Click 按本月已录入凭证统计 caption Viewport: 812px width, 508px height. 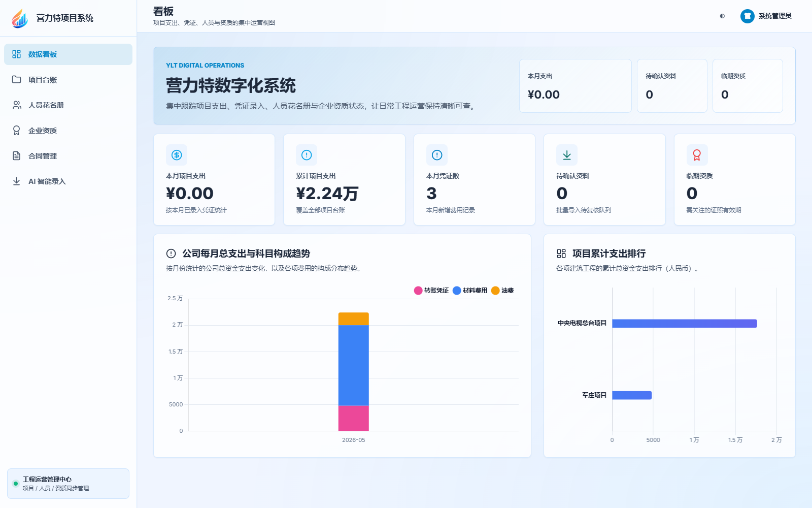(x=196, y=210)
